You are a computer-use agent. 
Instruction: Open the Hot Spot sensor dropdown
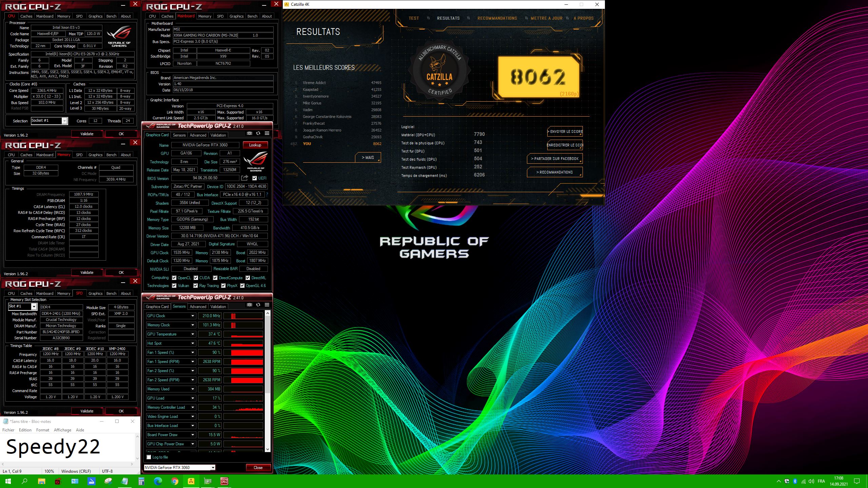coord(193,343)
